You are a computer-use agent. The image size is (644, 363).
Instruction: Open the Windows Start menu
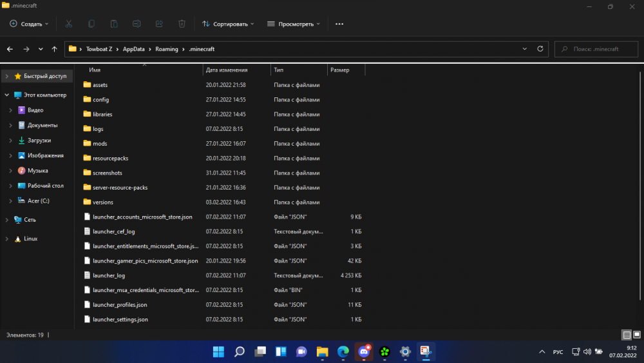pos(218,351)
